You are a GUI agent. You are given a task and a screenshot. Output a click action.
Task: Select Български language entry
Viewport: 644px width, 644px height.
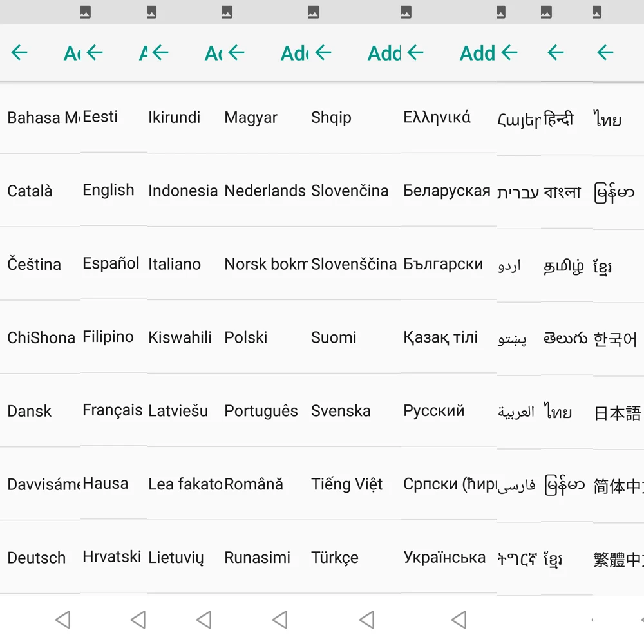click(x=443, y=264)
